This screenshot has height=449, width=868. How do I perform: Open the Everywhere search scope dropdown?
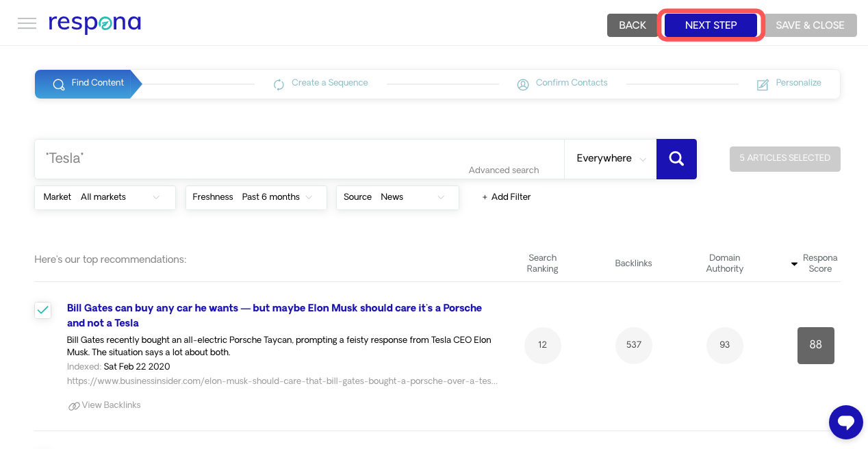click(x=610, y=159)
